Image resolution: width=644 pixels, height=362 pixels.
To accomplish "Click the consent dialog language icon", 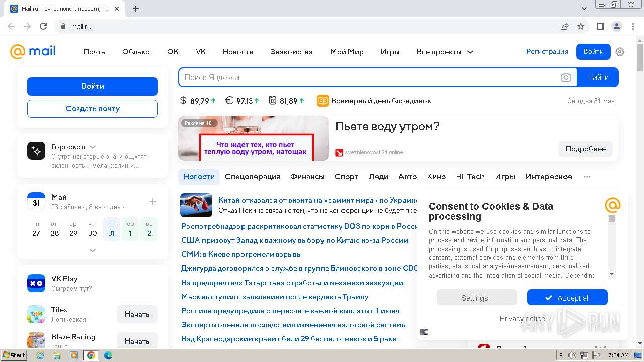I will point(424,332).
